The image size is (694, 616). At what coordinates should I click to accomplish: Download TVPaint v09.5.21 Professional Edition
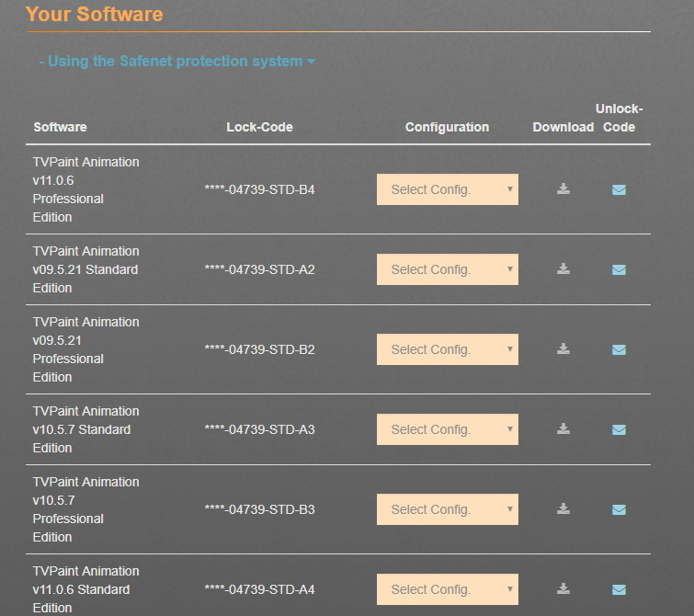563,349
